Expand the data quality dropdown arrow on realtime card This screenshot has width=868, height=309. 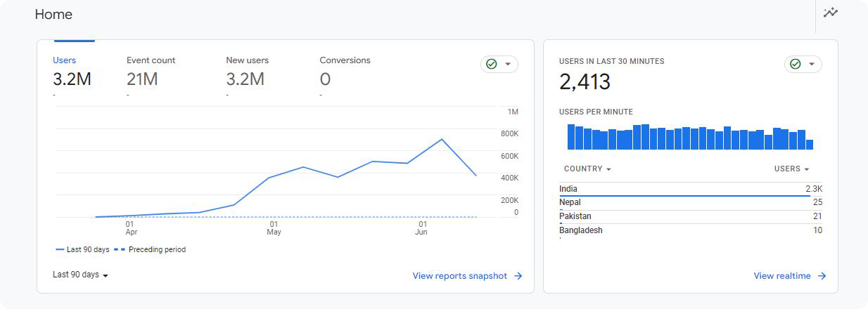click(x=812, y=64)
